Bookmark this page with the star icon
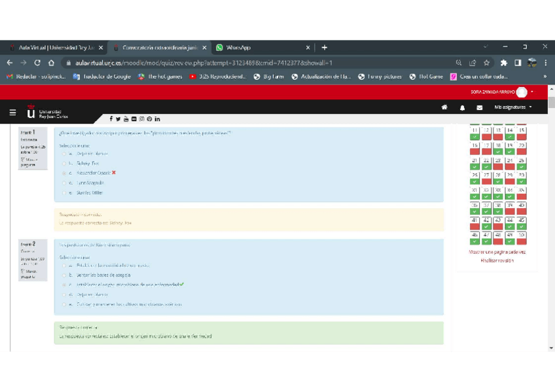This screenshot has width=555, height=392. 487,63
